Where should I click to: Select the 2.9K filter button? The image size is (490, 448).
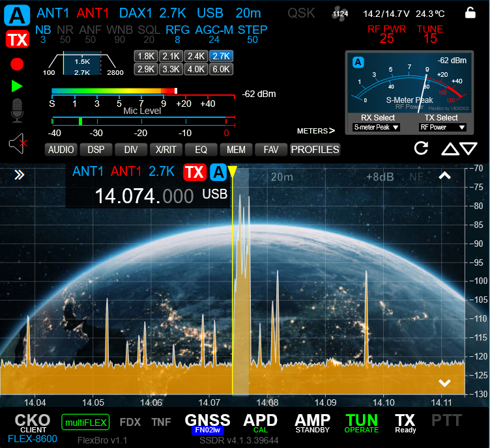[146, 69]
